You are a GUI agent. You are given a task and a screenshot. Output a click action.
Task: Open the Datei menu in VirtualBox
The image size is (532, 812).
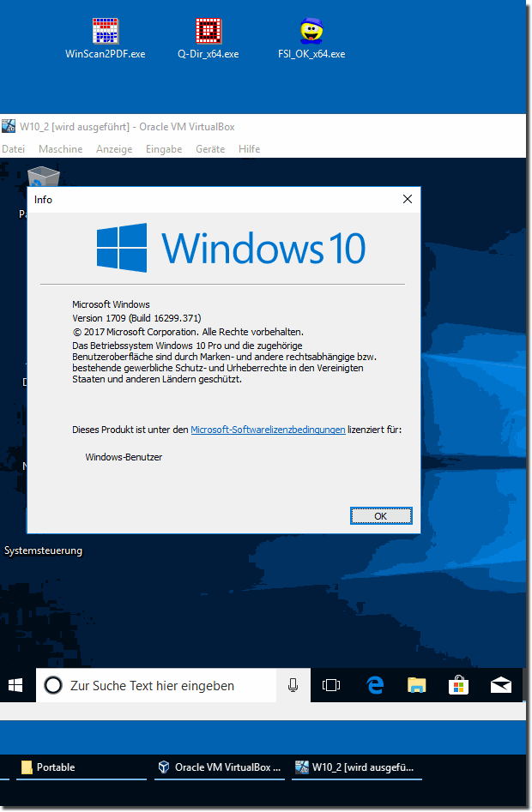click(x=13, y=149)
